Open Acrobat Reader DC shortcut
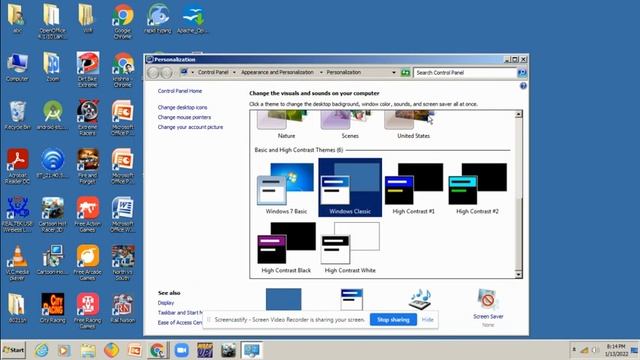 click(17, 166)
